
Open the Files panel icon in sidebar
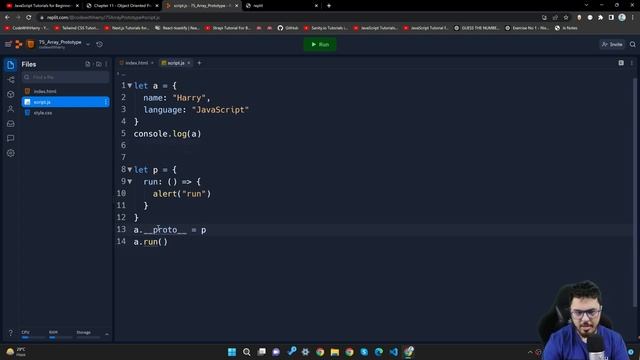click(11, 64)
